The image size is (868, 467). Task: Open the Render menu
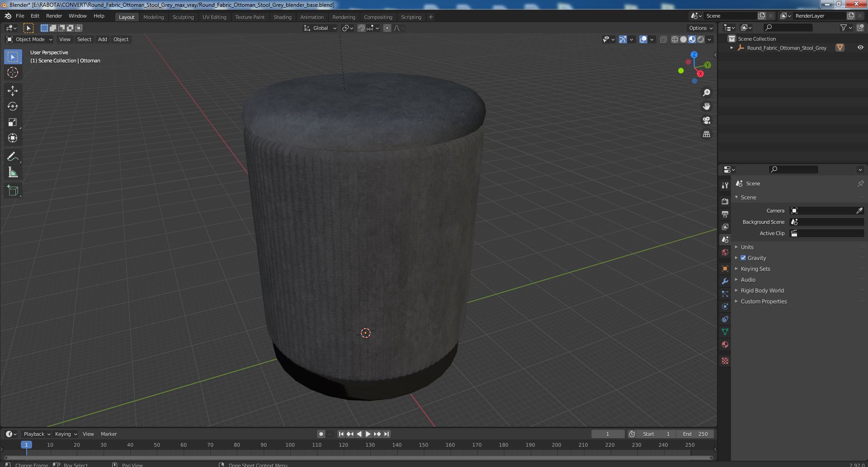click(54, 16)
